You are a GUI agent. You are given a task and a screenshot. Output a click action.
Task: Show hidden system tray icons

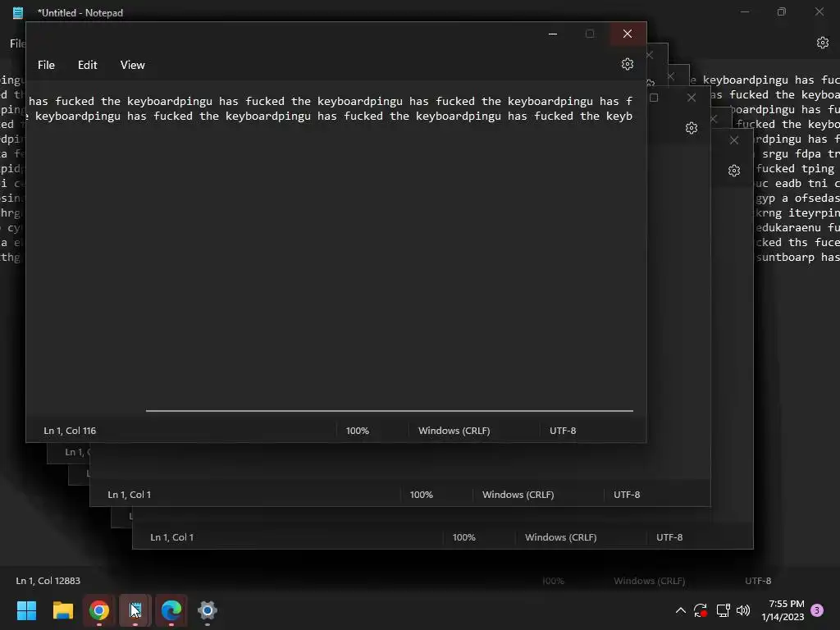point(680,610)
